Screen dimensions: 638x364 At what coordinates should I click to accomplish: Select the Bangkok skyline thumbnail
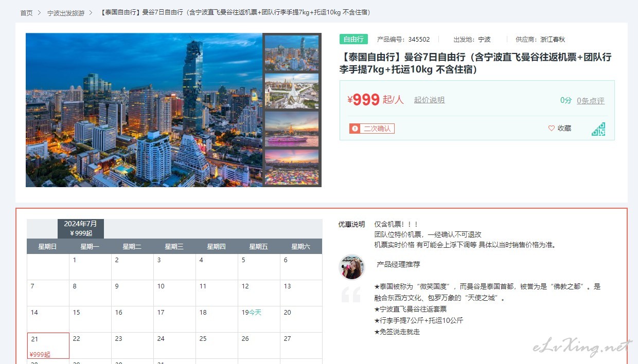[x=292, y=53]
